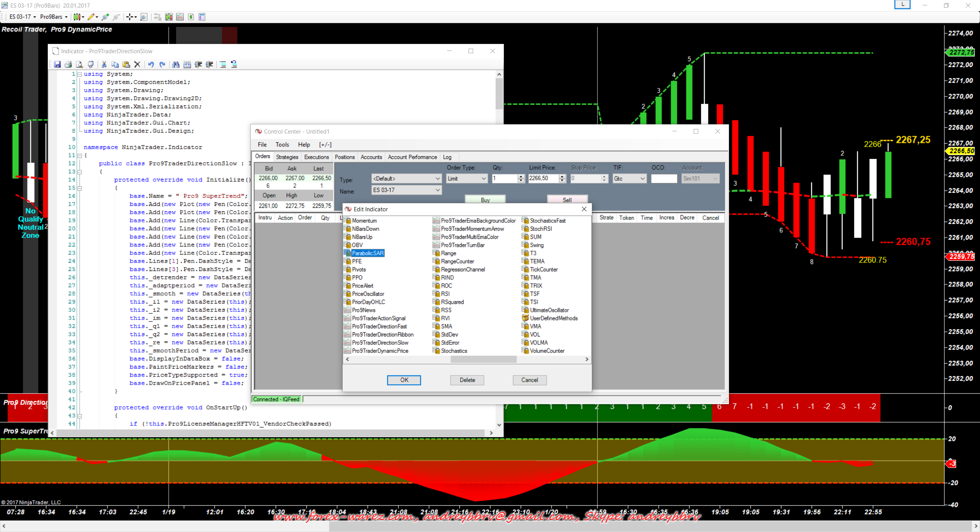Switch to the Positions tab
This screenshot has width=980, height=532.
(x=345, y=157)
